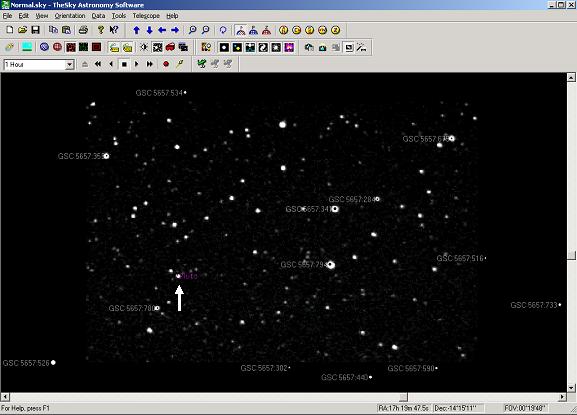Click the Save disk icon
The width and height of the screenshot is (577, 415).
coord(35,30)
